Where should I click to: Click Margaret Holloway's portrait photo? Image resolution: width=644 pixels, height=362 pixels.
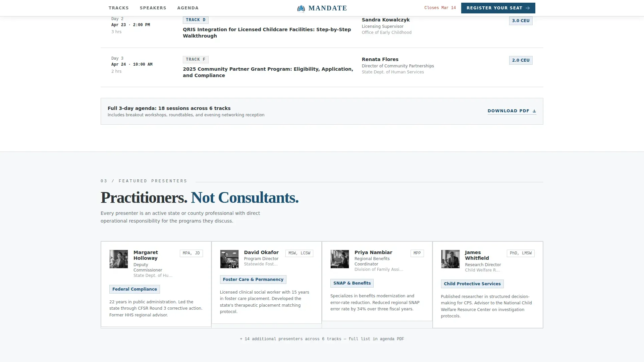[118, 259]
